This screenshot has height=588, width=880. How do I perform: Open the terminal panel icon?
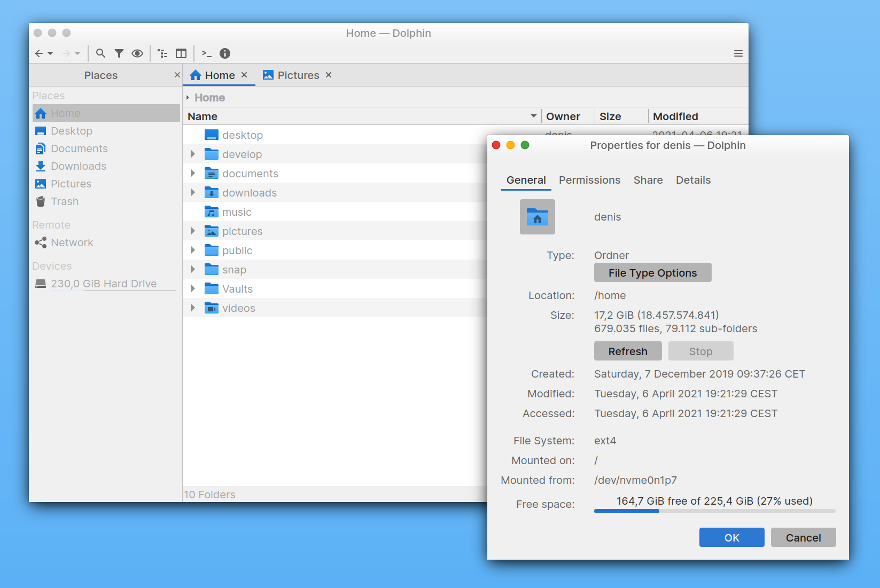point(207,53)
